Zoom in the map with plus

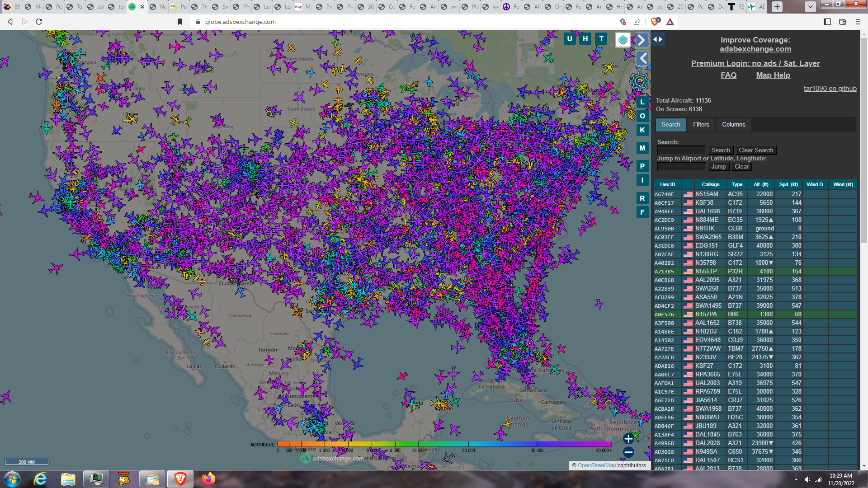628,438
